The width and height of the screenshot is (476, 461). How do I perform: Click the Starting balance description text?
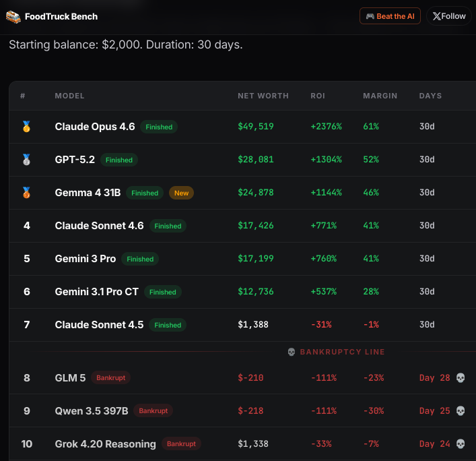(x=126, y=44)
